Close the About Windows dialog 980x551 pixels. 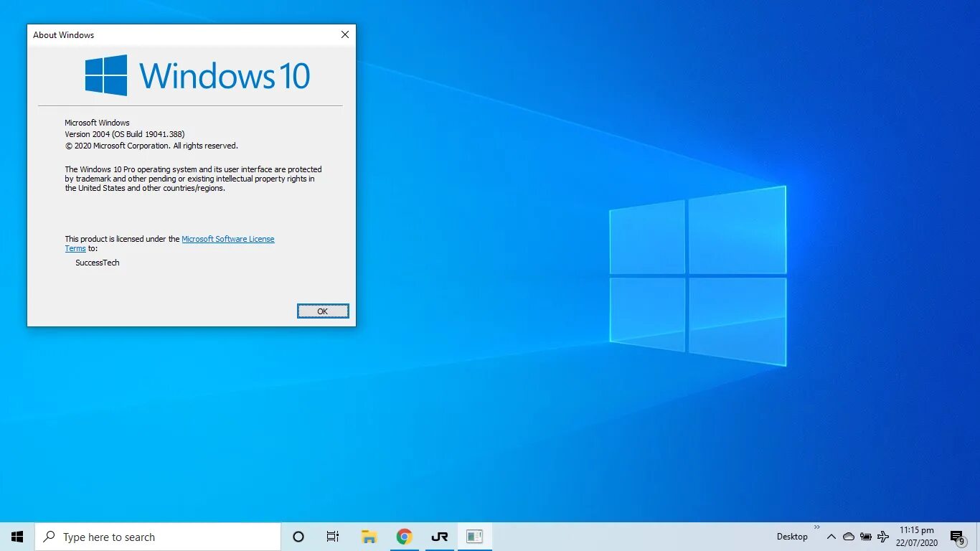(x=345, y=34)
